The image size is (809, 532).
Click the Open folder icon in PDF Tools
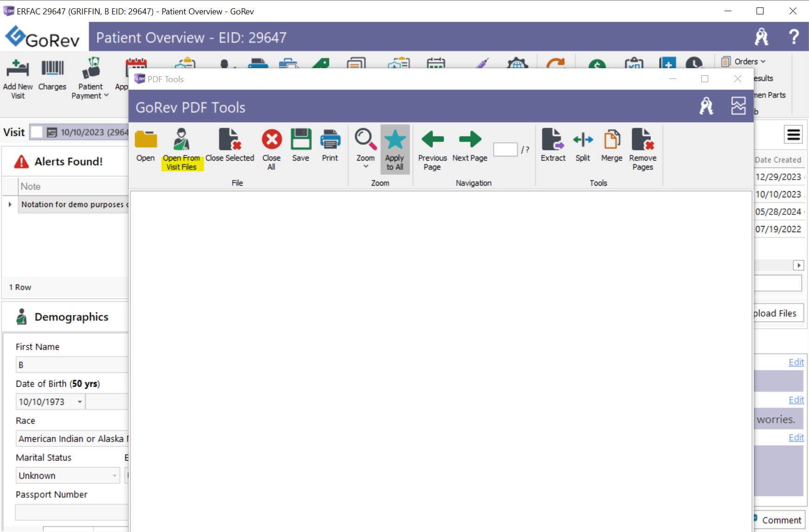[146, 139]
